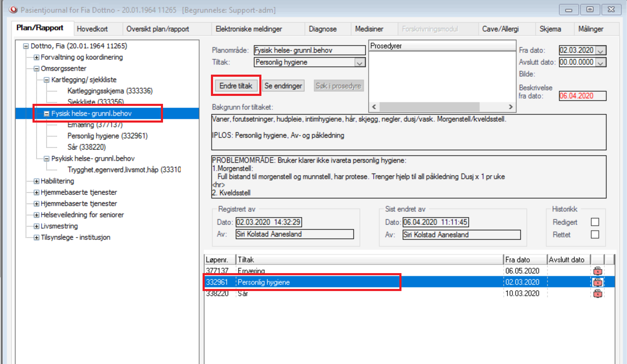The width and height of the screenshot is (627, 364).
Task: Sort by the Fra dato column header
Action: coord(525,260)
